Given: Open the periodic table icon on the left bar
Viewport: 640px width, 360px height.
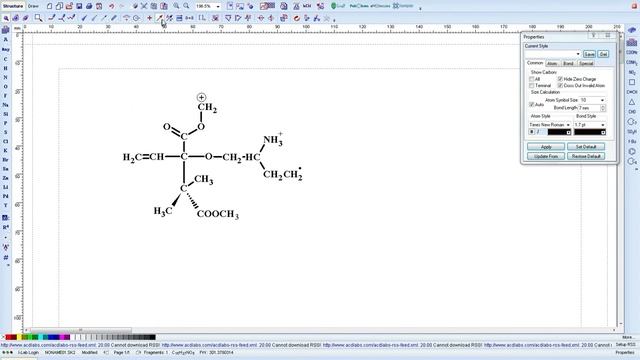Looking at the screenshot, I should 5,30.
